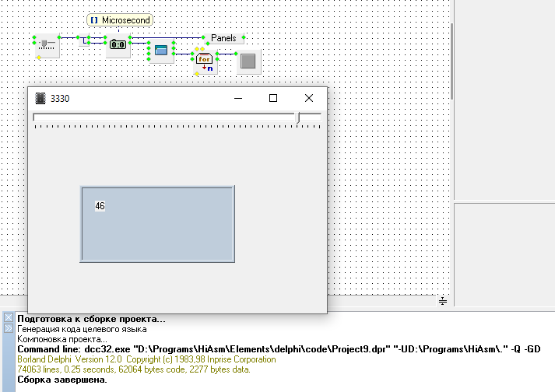This screenshot has width=555, height=392.
Task: Click the gray panel element icon
Action: pyautogui.click(x=248, y=61)
